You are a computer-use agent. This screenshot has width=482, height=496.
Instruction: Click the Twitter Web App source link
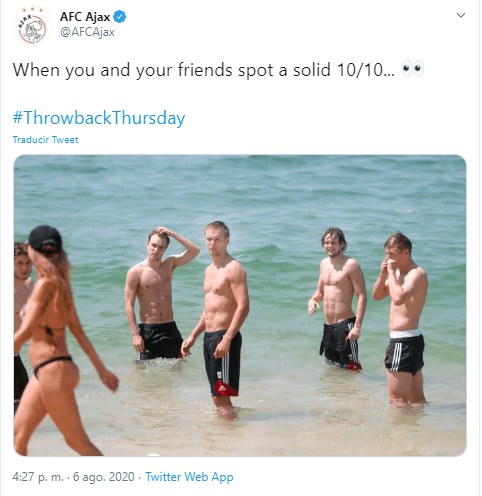tap(189, 477)
